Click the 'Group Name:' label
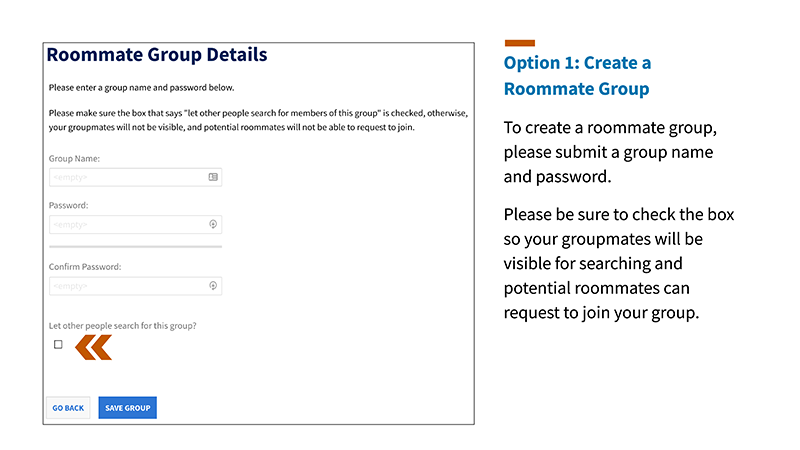 [74, 159]
